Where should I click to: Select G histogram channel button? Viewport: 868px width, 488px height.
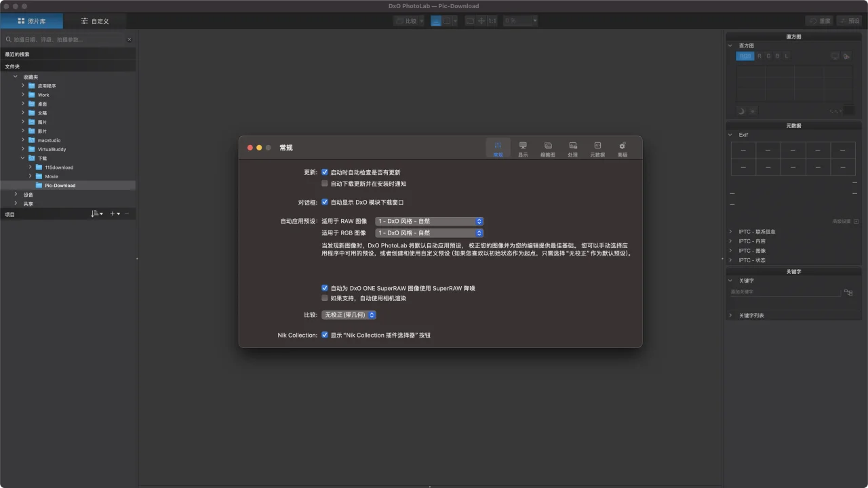(x=768, y=56)
